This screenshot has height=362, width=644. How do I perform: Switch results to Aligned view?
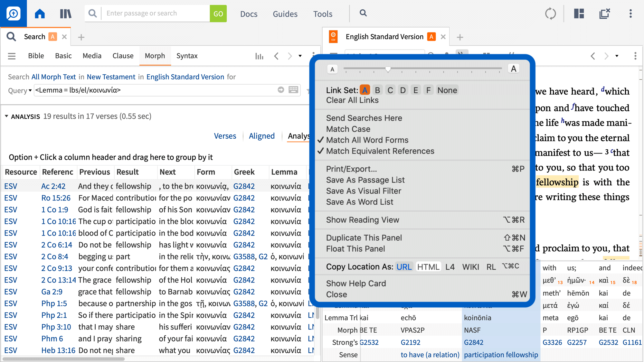(x=262, y=136)
